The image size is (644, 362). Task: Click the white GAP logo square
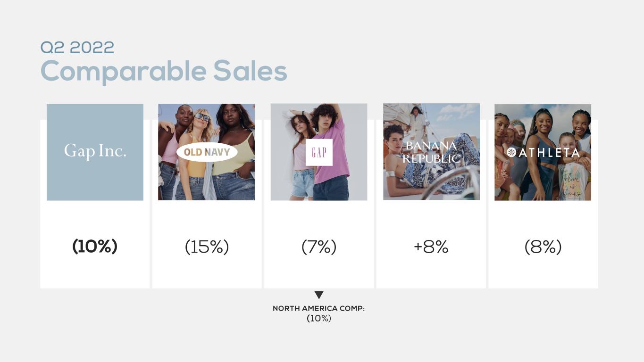319,152
